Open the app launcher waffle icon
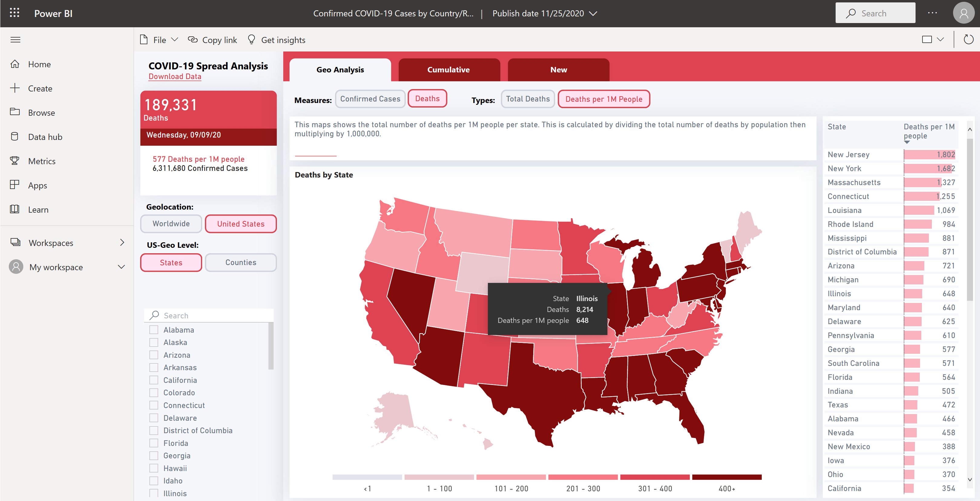The image size is (980, 501). pos(15,13)
